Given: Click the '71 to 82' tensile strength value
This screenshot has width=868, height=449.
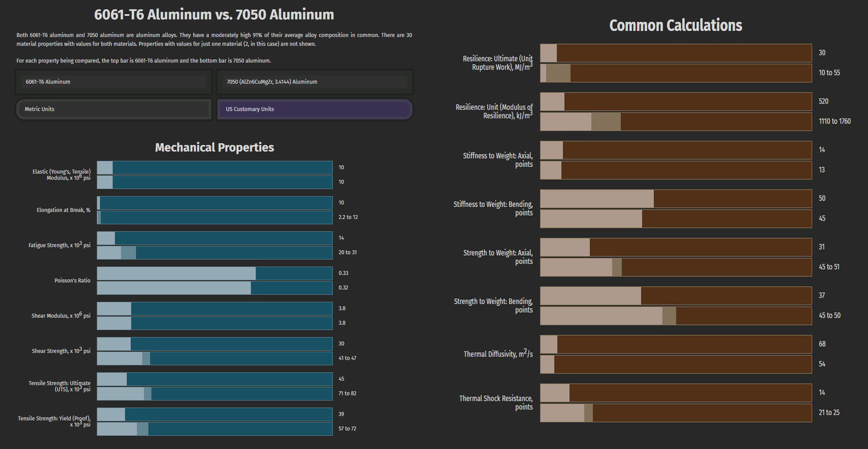Looking at the screenshot, I should (348, 394).
